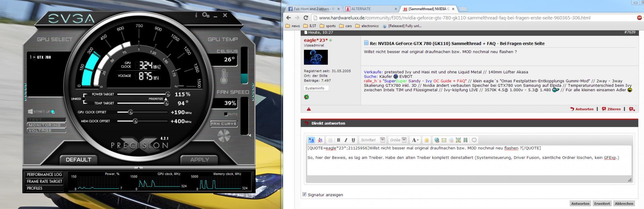The width and height of the screenshot is (644, 209).
Task: Expand the GTX 780 GPU entry arrow
Action: (x=34, y=57)
